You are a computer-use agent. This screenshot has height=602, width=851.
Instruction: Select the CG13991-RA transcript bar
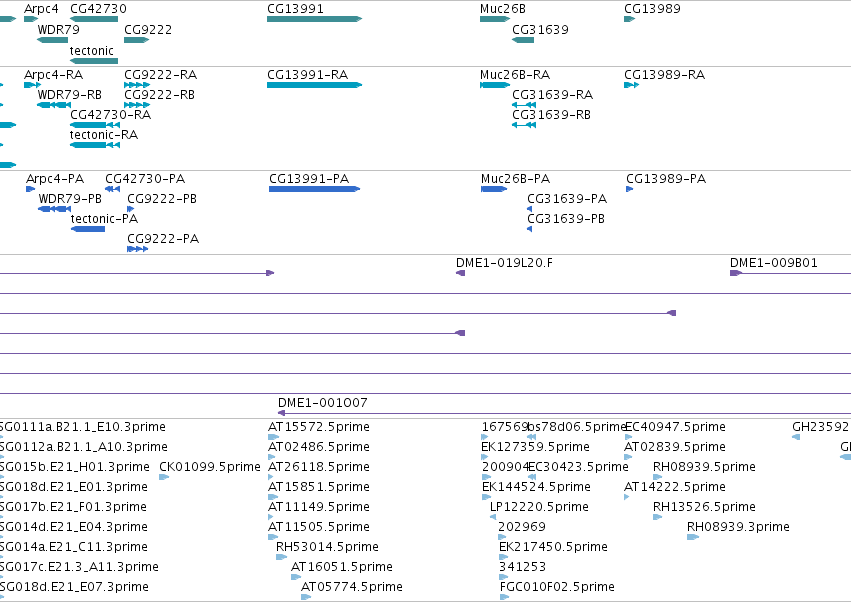click(314, 85)
